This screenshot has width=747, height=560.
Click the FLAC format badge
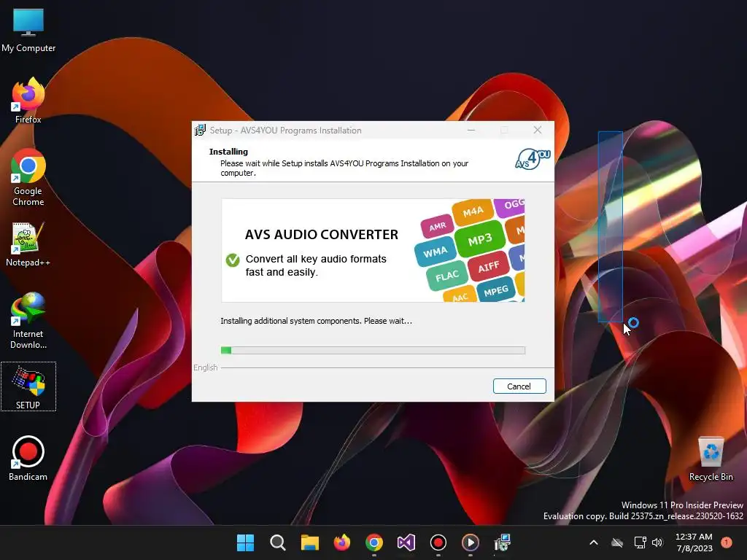coord(447,276)
